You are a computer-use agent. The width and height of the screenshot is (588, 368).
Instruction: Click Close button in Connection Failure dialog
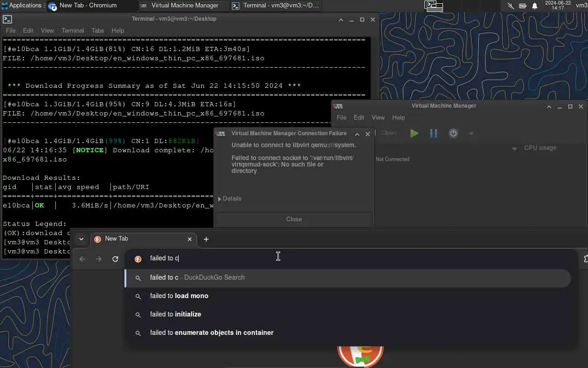(x=294, y=219)
